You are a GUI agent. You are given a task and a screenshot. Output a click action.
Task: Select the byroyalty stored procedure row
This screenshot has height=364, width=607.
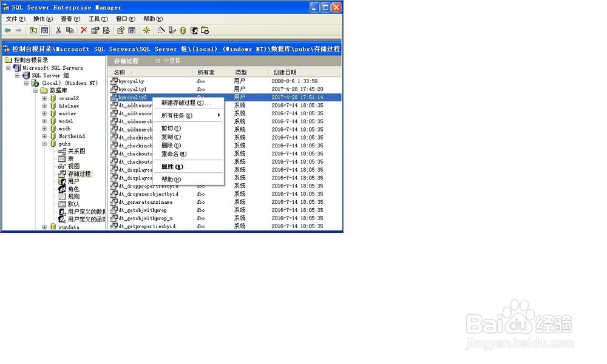(225, 81)
